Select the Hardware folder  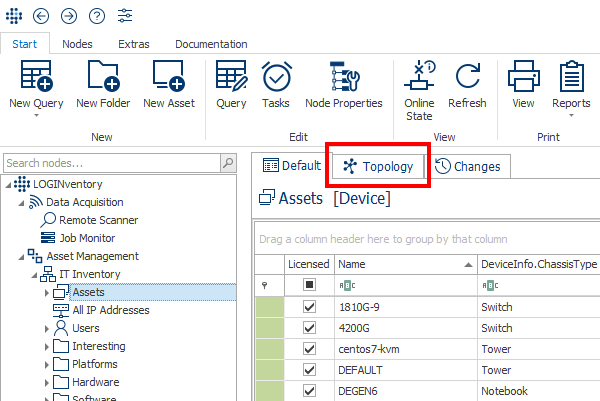pyautogui.click(x=96, y=382)
